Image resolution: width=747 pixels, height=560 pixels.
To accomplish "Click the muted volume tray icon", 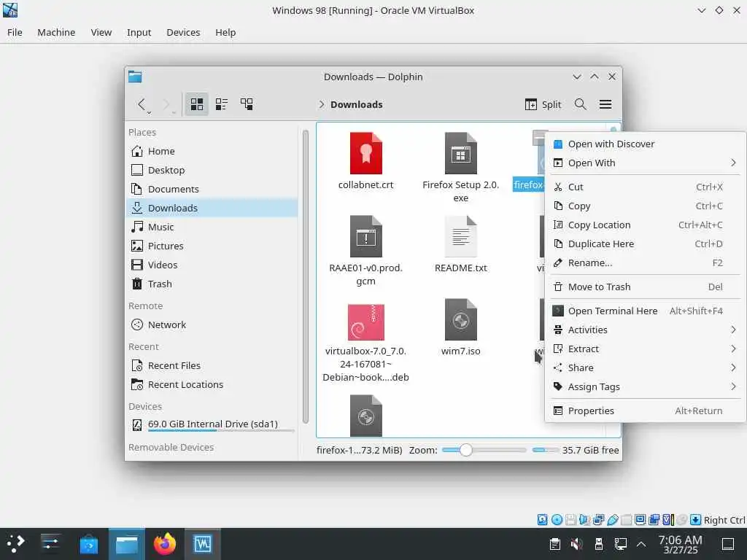I will click(577, 544).
